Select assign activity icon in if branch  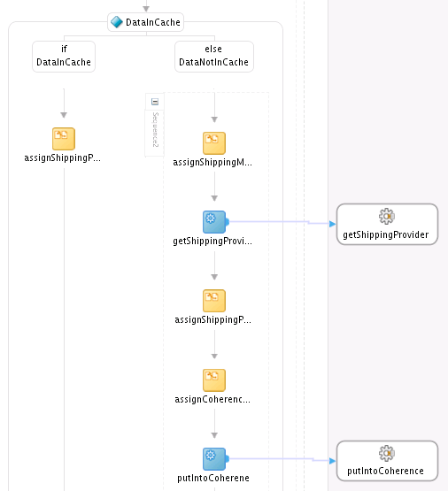64,139
